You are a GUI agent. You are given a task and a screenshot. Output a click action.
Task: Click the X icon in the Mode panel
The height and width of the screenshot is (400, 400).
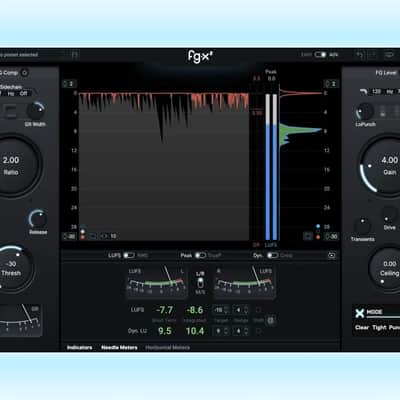click(359, 313)
